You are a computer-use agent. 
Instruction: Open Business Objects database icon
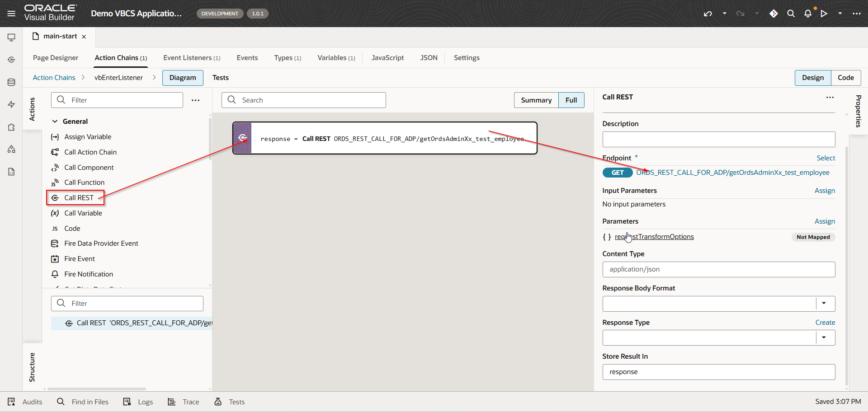point(11,82)
